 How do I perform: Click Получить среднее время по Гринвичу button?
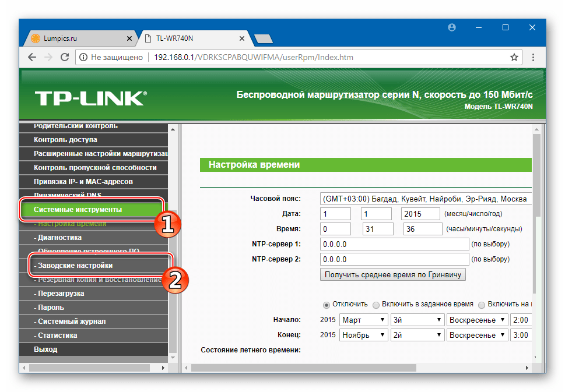393,275
